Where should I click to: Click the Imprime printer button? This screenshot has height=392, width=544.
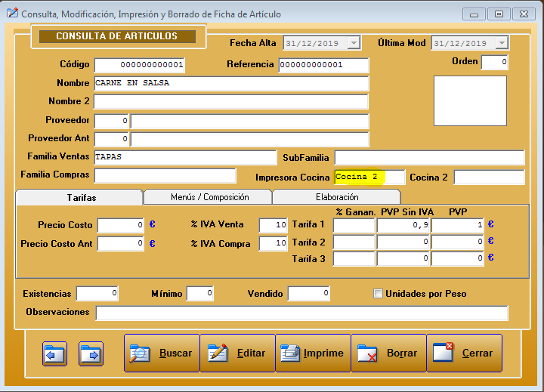(313, 353)
